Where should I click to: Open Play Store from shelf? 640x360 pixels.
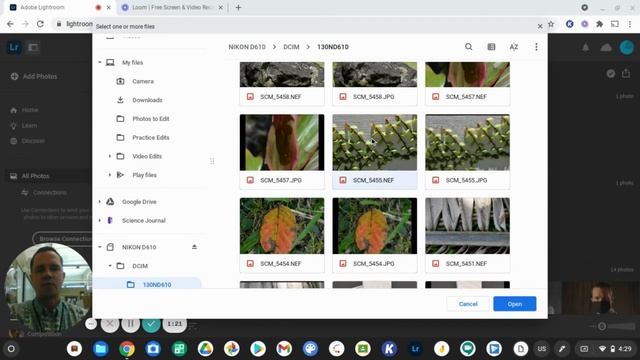(258, 349)
